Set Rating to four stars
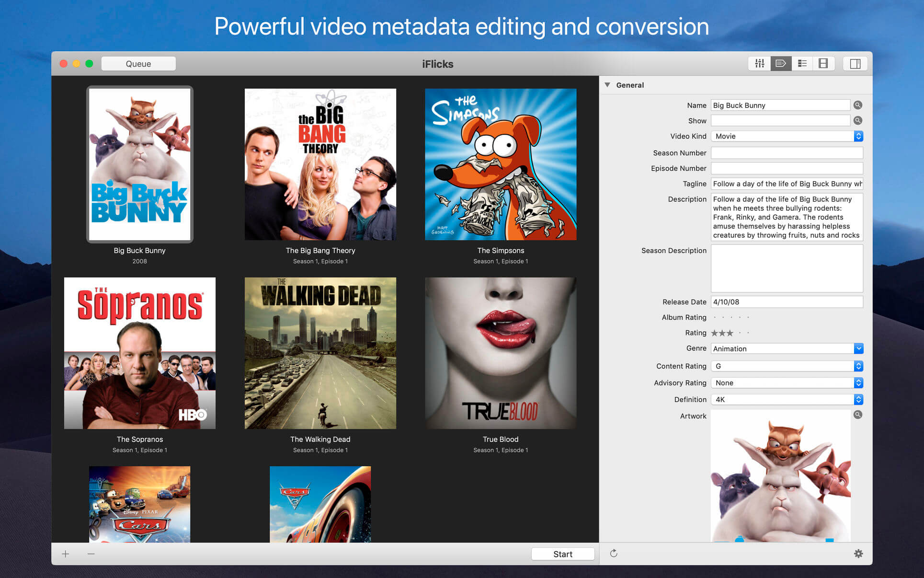Image resolution: width=924 pixels, height=578 pixels. pyautogui.click(x=740, y=333)
